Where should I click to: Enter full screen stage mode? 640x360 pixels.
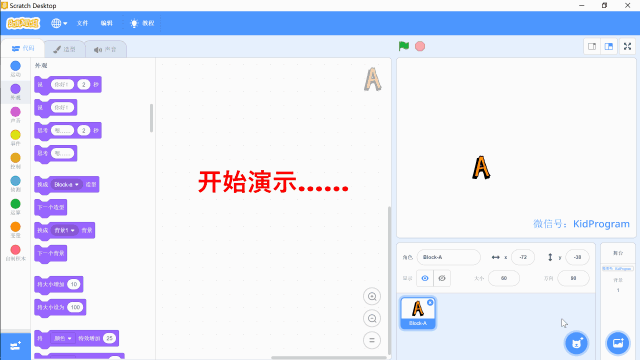pyautogui.click(x=627, y=47)
